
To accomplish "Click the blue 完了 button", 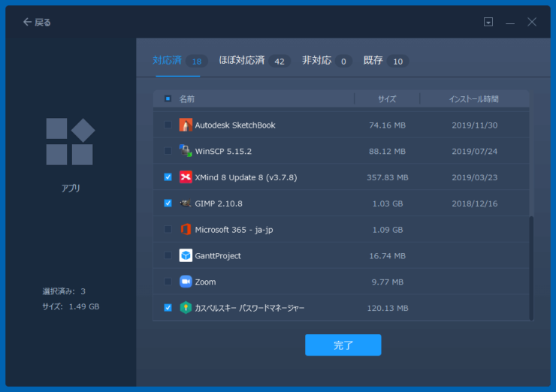I will (343, 345).
